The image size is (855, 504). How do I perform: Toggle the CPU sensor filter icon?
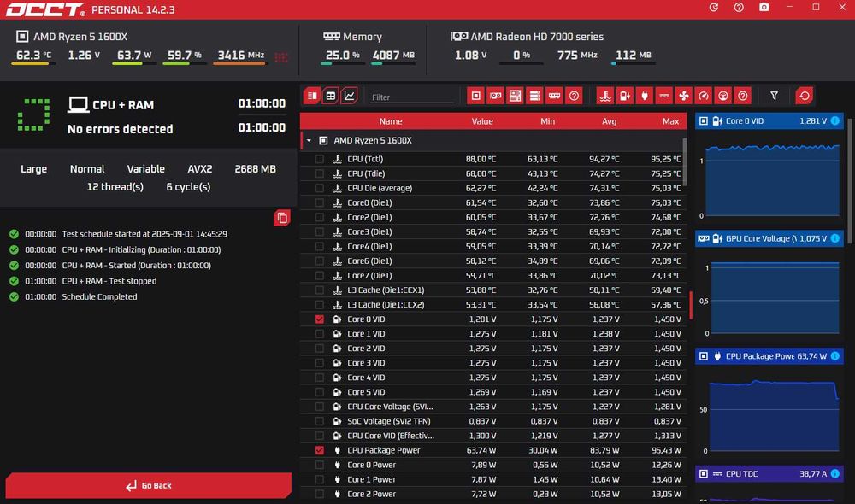pyautogui.click(x=476, y=96)
